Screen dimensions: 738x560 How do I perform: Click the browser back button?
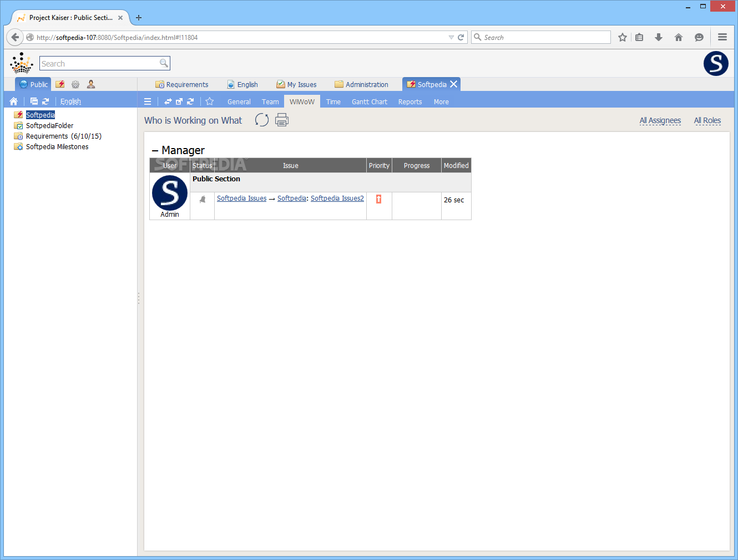click(x=15, y=37)
